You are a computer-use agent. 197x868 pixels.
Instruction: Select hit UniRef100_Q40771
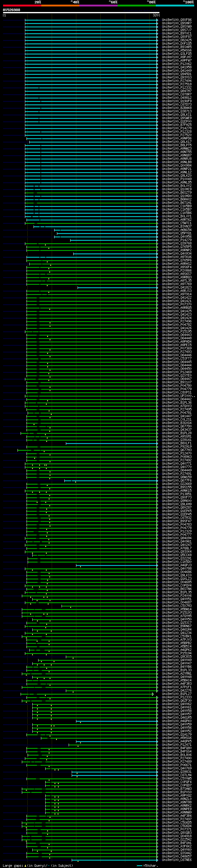[x=177, y=463]
